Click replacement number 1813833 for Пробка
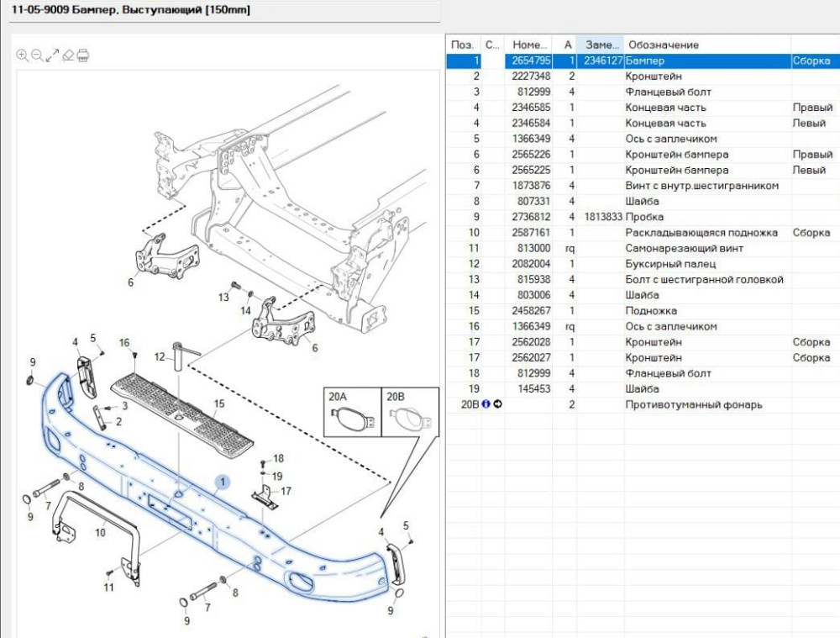The width and height of the screenshot is (840, 638). (x=603, y=217)
